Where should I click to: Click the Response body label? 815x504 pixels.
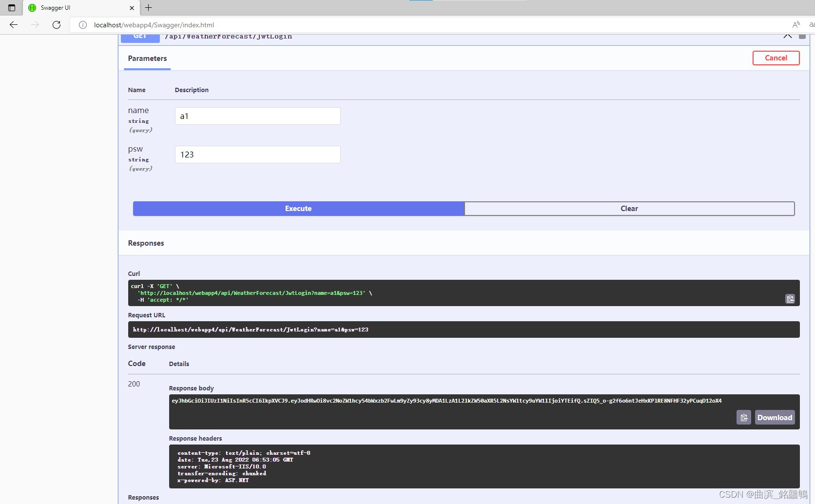pyautogui.click(x=192, y=388)
